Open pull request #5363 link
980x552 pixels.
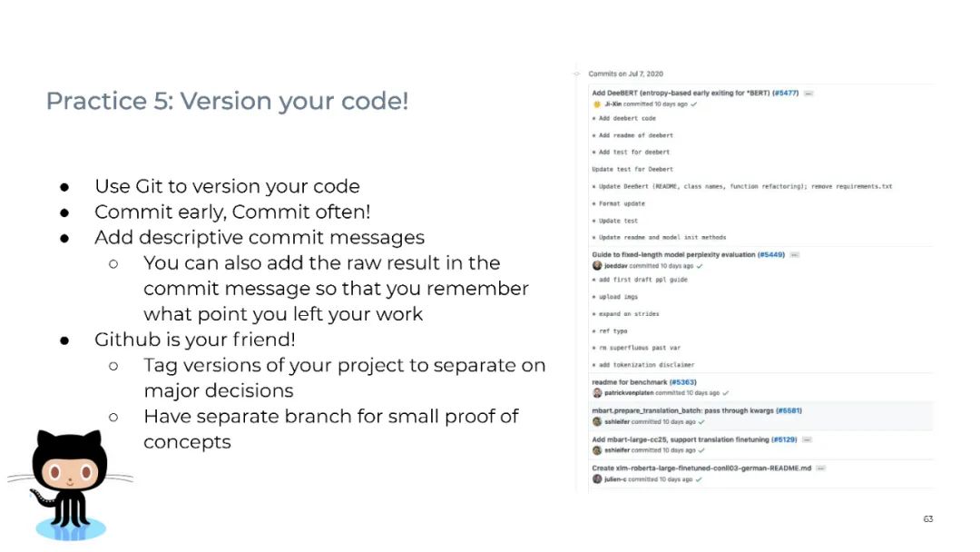coord(682,382)
